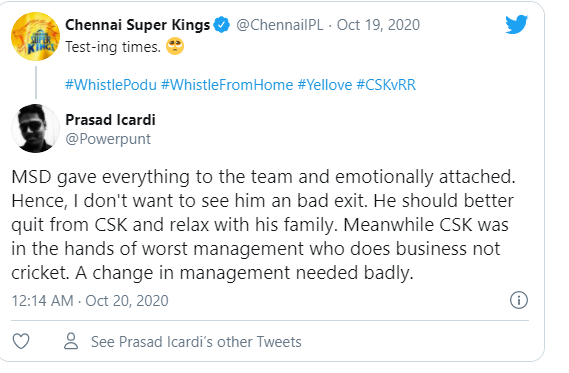Viewport: 569px width, 373px height.
Task: Open the #WhistlePodu hashtag
Action: click(111, 85)
